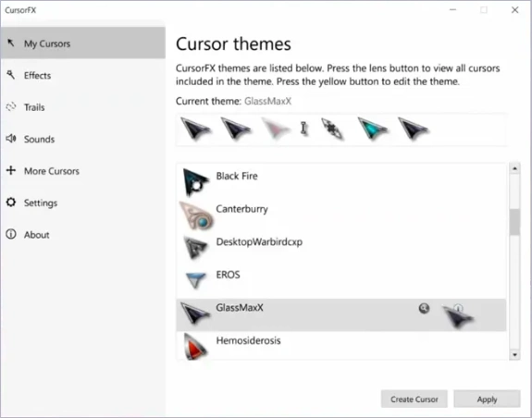Click the wand icon beside Effects
Screen dimensions: 532x418
point(11,75)
